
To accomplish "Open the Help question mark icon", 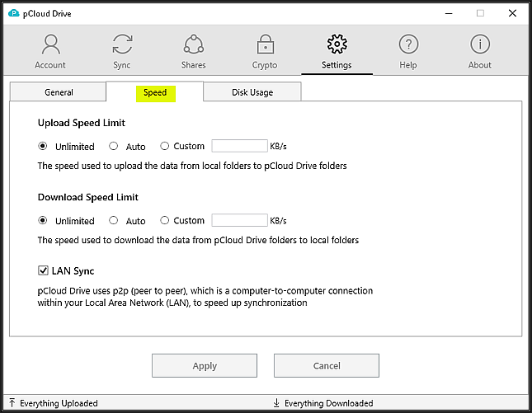I will pos(408,45).
